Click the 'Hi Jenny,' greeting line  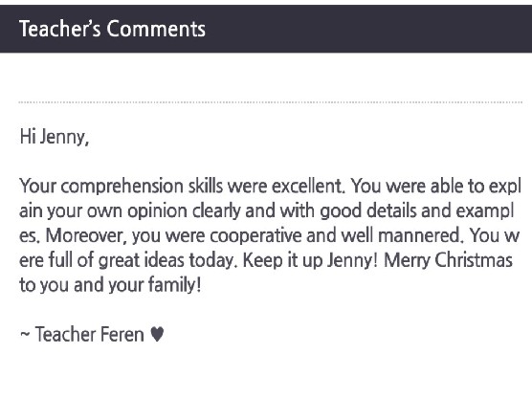tap(55, 137)
